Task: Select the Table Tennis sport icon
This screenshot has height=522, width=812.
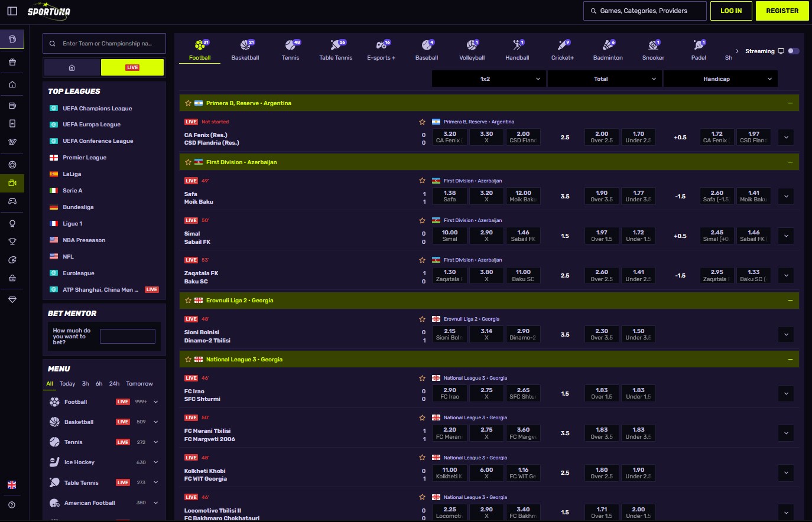Action: click(x=336, y=45)
